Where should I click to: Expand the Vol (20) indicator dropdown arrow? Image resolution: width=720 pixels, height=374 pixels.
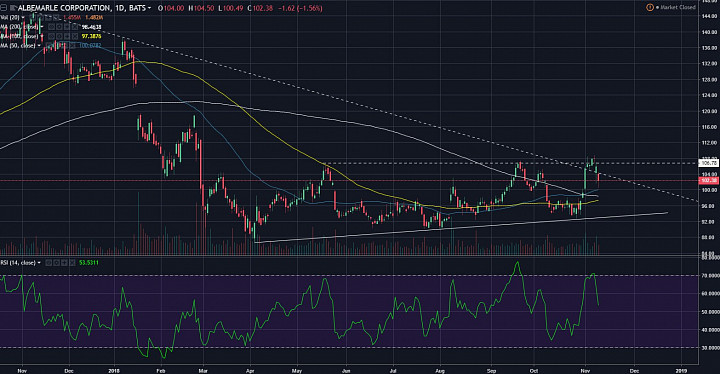(x=23, y=17)
